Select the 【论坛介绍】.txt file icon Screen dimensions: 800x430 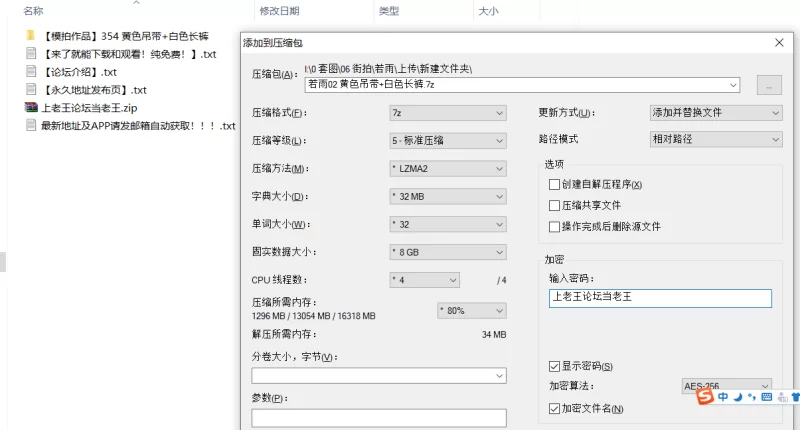click(32, 71)
